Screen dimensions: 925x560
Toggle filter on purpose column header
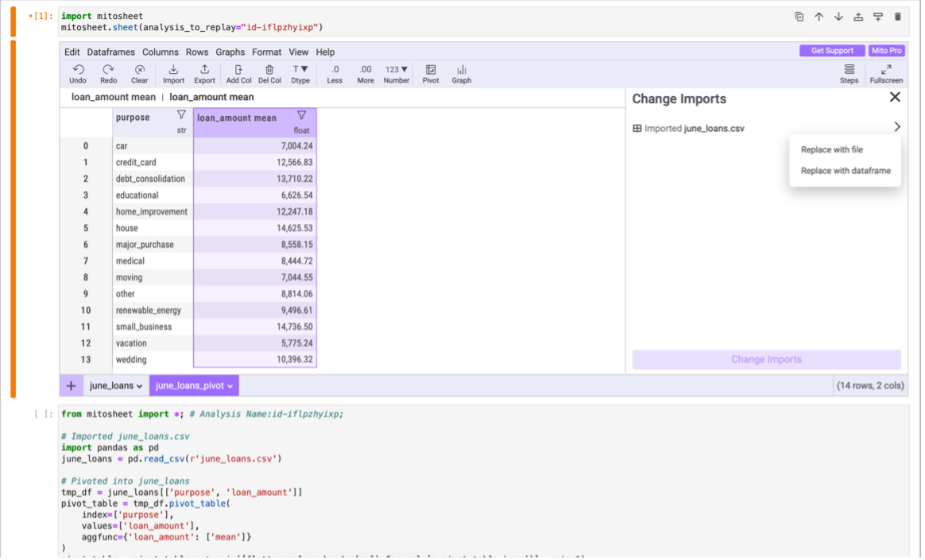[181, 115]
